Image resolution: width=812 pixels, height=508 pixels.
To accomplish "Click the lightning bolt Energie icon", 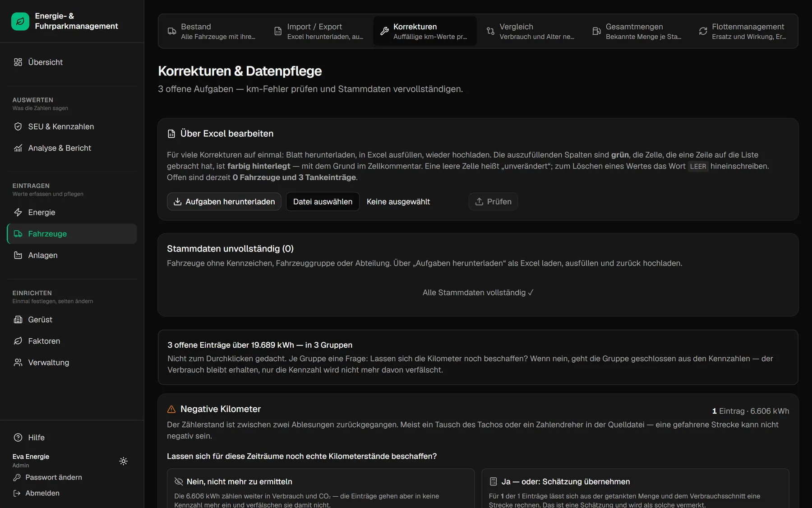I will point(18,212).
